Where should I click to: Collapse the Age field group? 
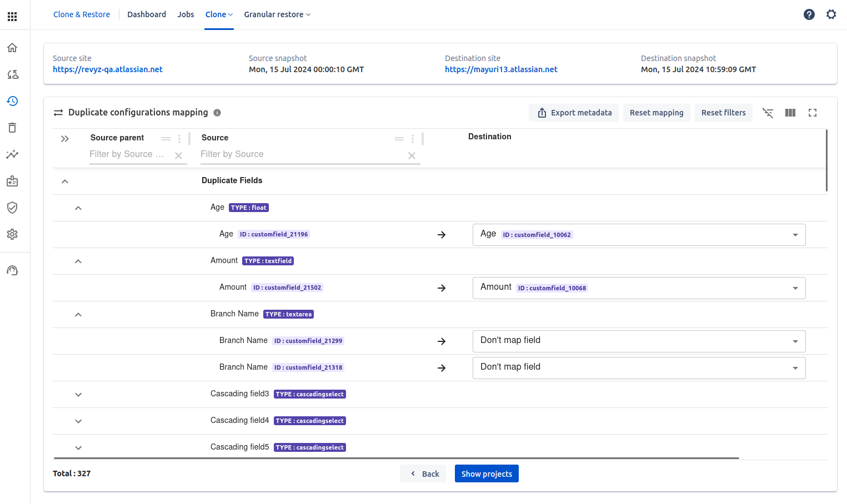click(78, 208)
